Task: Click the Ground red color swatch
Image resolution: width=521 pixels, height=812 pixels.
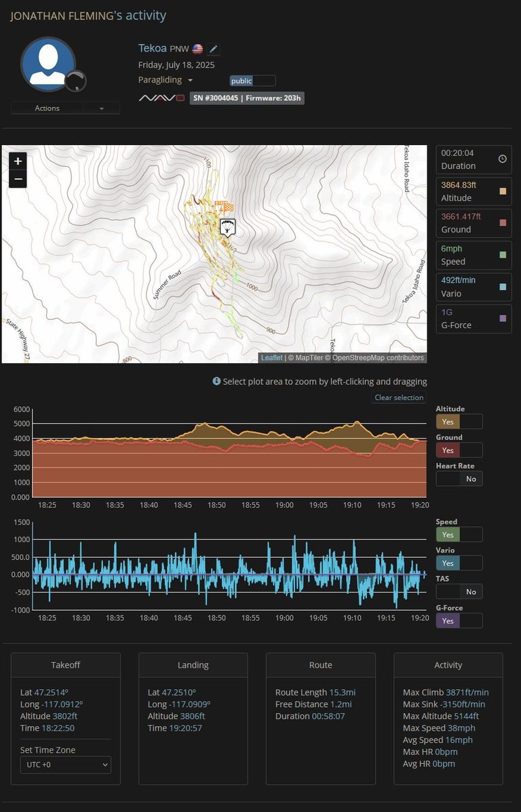Action: [x=502, y=223]
